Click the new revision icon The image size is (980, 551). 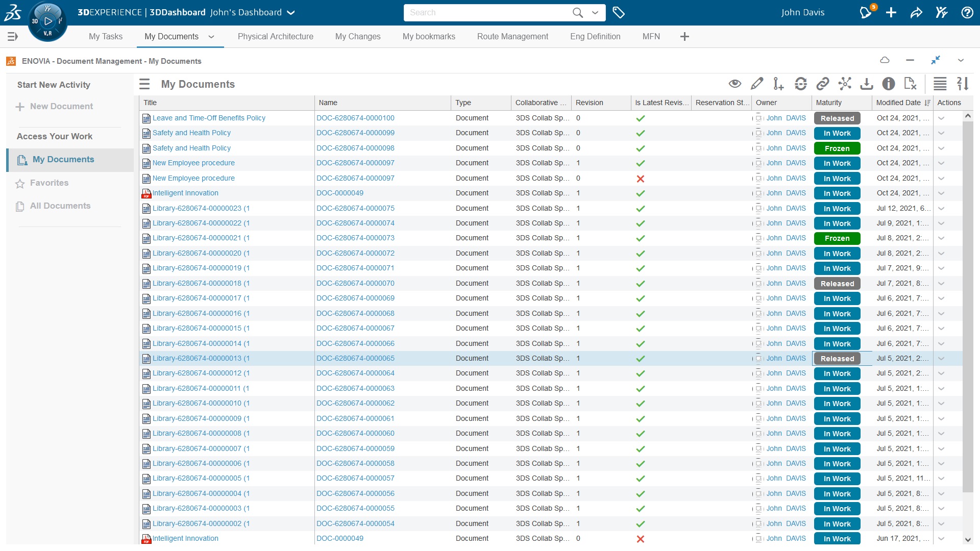(778, 84)
